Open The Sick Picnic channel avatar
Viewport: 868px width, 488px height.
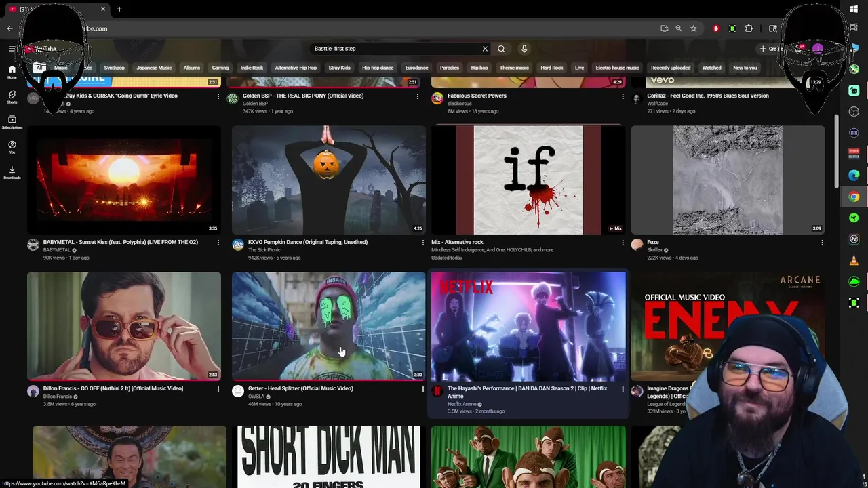pyautogui.click(x=238, y=245)
